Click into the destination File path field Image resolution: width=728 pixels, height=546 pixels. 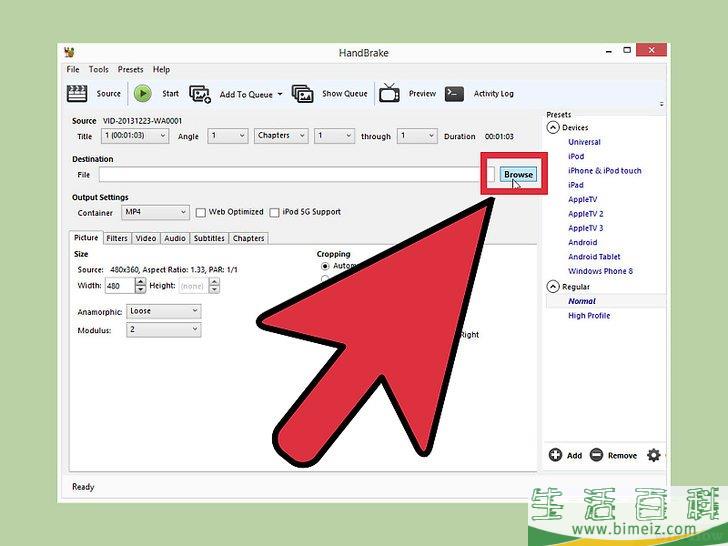[296, 175]
